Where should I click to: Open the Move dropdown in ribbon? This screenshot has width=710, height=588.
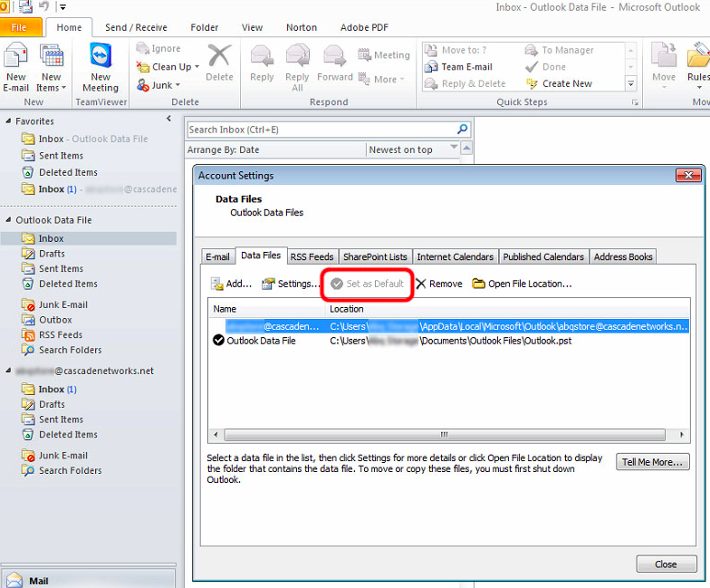pyautogui.click(x=664, y=65)
